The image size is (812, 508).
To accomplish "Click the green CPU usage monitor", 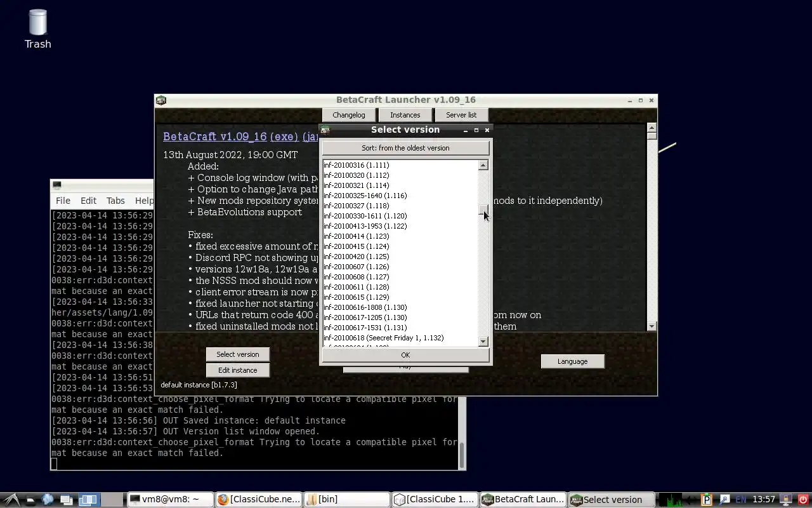I will tap(670, 500).
